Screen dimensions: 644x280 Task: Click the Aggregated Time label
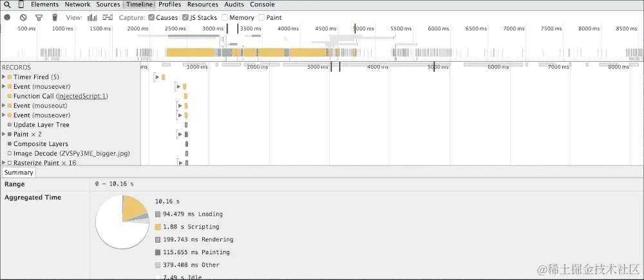33,198
